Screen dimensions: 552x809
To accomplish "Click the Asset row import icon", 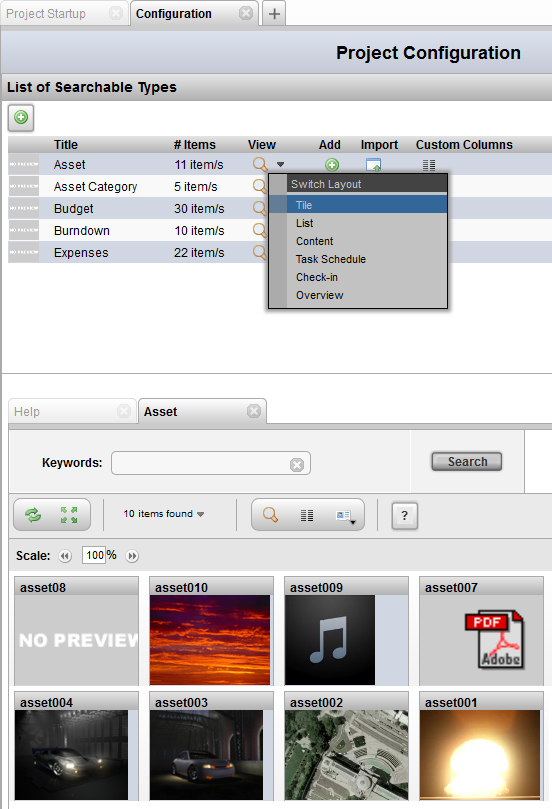I will (374, 165).
